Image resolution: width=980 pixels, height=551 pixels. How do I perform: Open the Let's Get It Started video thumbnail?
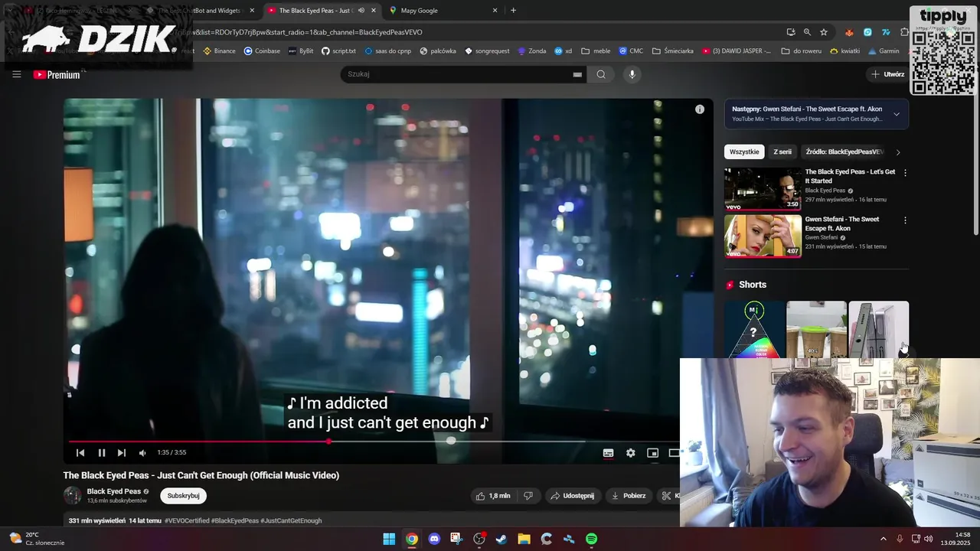(x=763, y=189)
